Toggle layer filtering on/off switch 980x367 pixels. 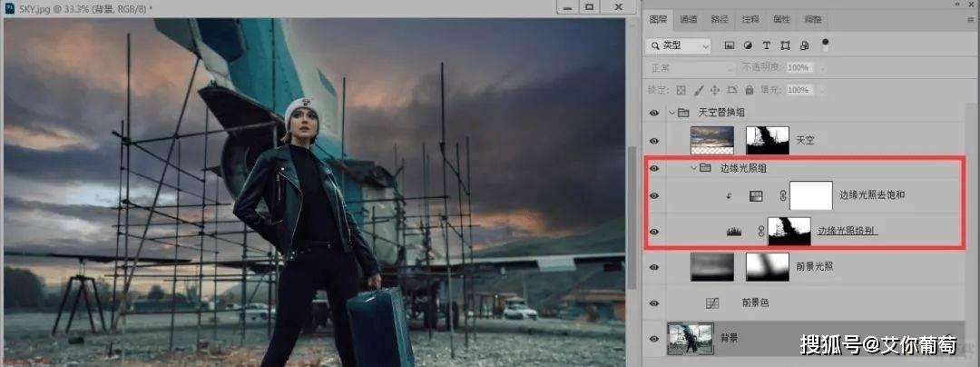[825, 45]
